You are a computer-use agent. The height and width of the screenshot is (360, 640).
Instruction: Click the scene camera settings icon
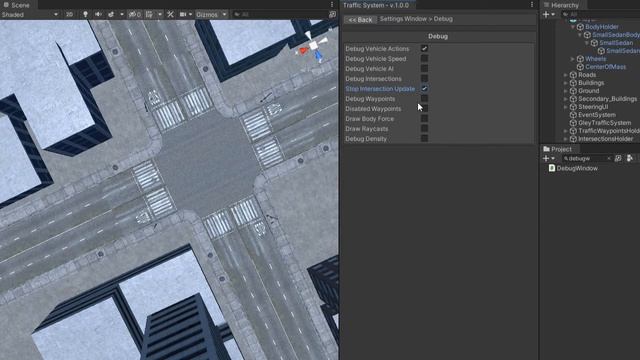click(183, 14)
